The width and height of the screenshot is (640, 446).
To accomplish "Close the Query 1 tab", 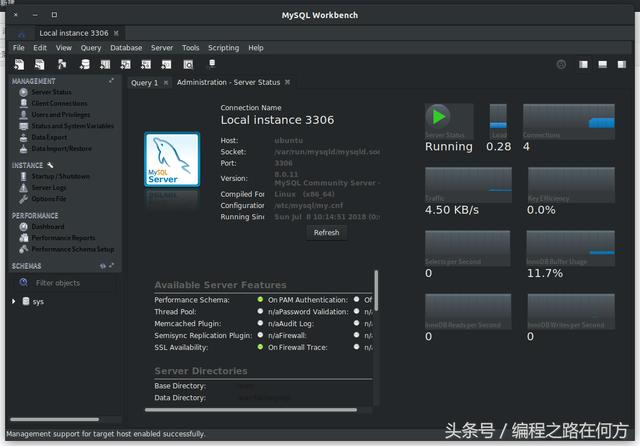I will click(x=166, y=82).
